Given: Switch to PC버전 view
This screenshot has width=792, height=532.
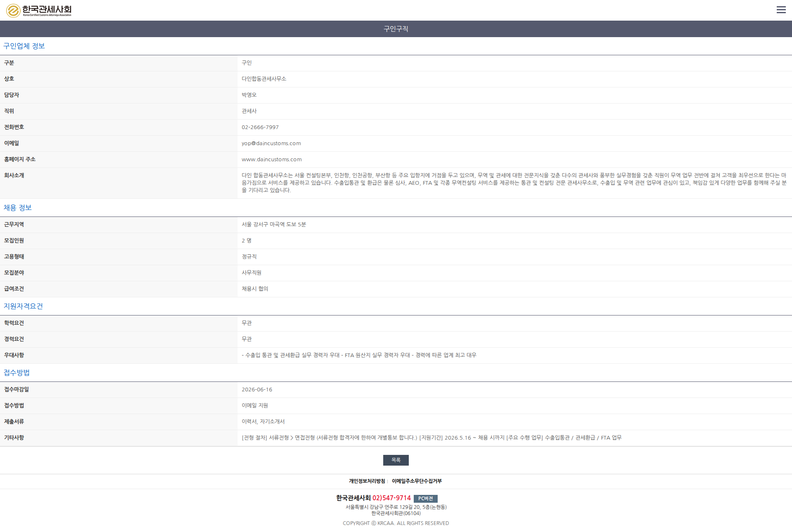Looking at the screenshot, I should [425, 499].
